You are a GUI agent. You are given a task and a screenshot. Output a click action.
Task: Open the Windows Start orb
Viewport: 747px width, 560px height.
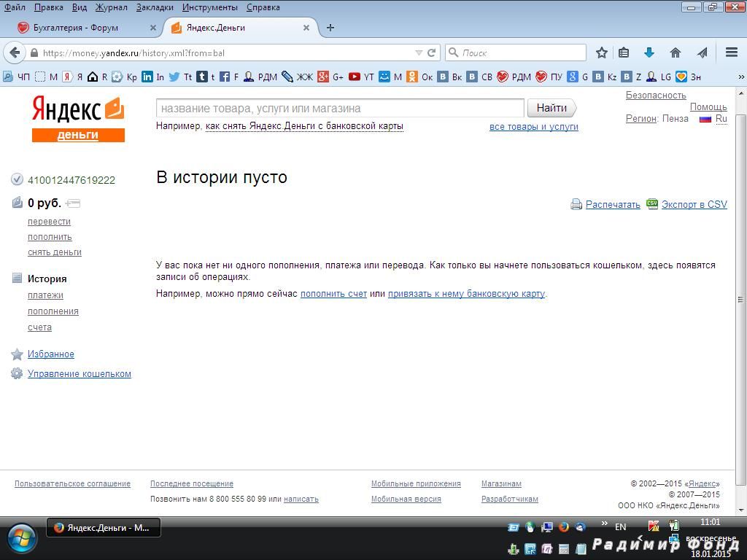21,539
